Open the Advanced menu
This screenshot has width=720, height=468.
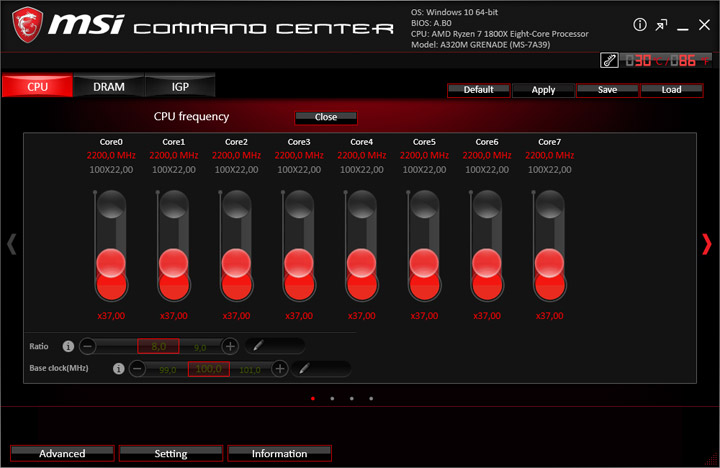[x=62, y=453]
